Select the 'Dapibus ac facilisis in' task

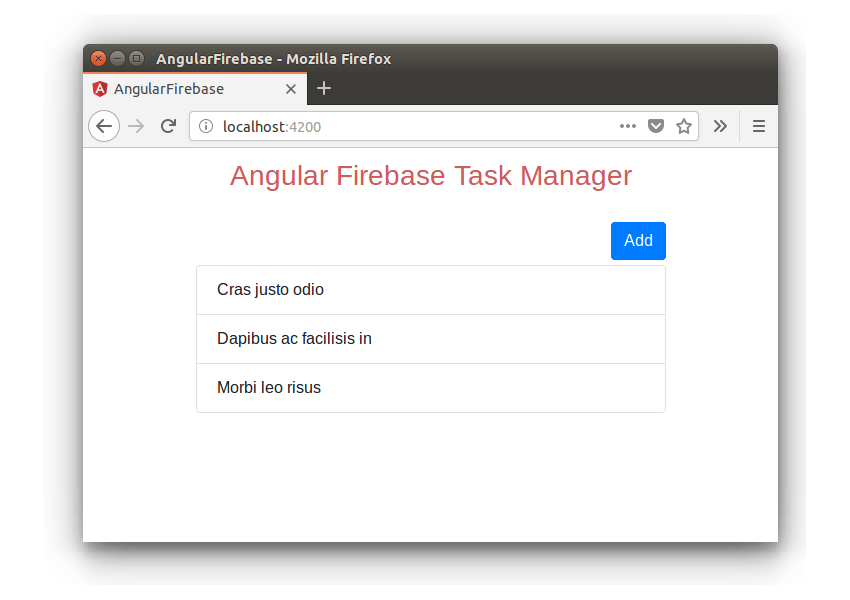tap(431, 339)
